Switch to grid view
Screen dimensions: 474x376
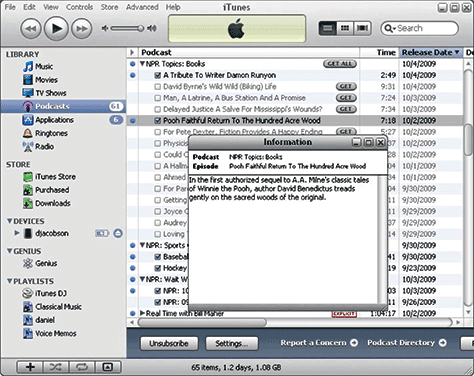coord(345,28)
